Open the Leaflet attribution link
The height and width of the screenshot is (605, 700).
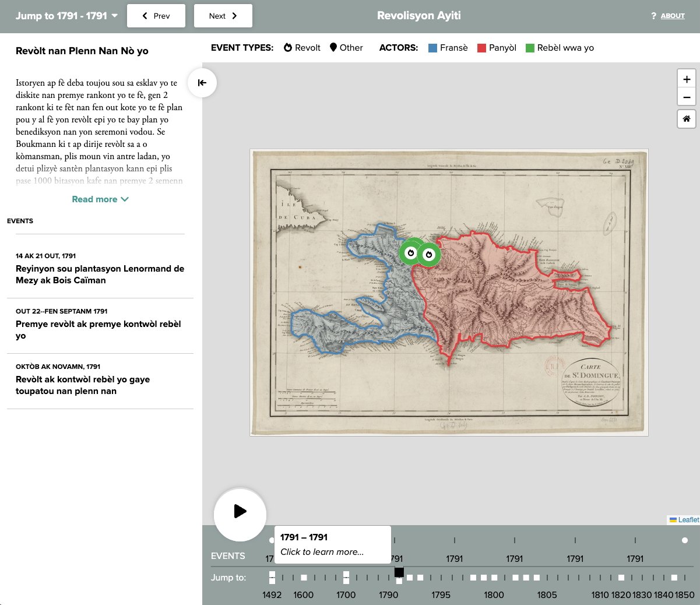tap(688, 519)
